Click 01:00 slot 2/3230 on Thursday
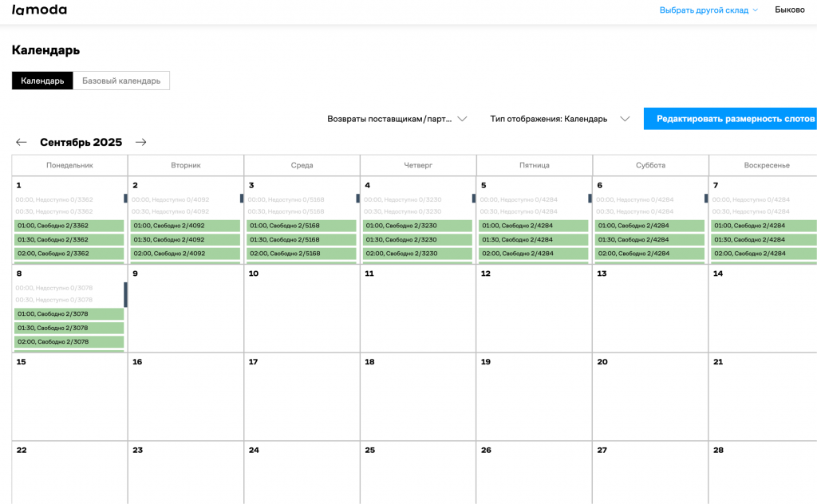The height and width of the screenshot is (504, 817). point(417,226)
